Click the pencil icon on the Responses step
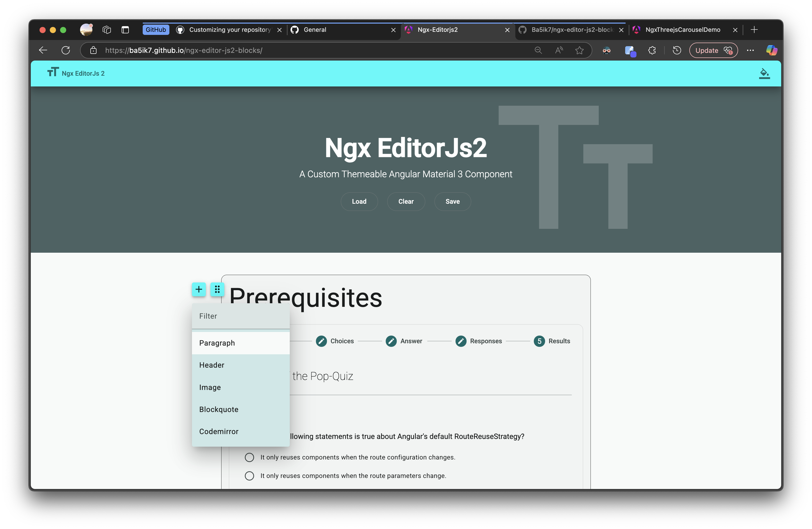Image resolution: width=812 pixels, height=529 pixels. tap(461, 341)
